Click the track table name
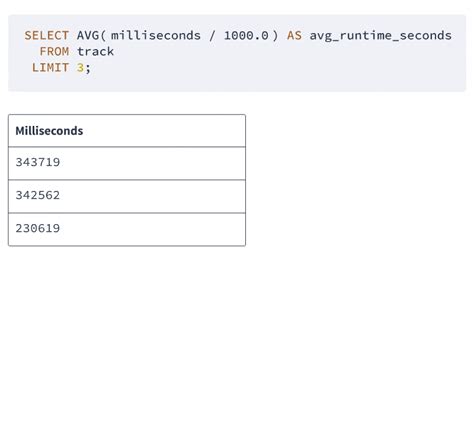 pos(95,51)
